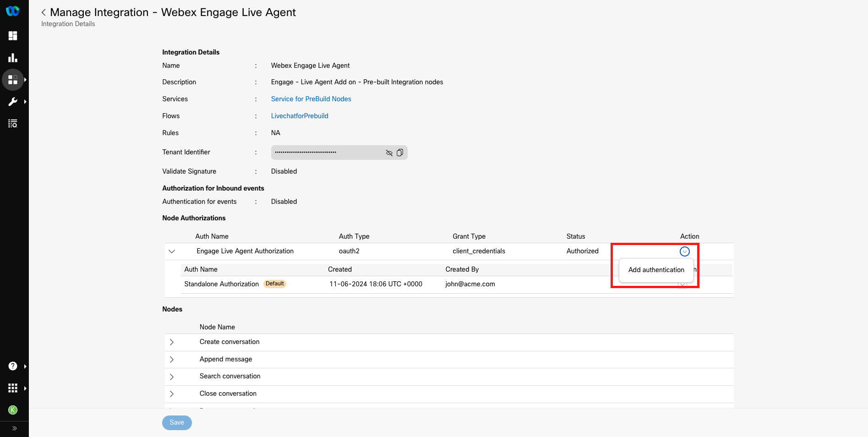Image resolution: width=868 pixels, height=437 pixels.
Task: Click the Standalone Authorization text
Action: (221, 284)
